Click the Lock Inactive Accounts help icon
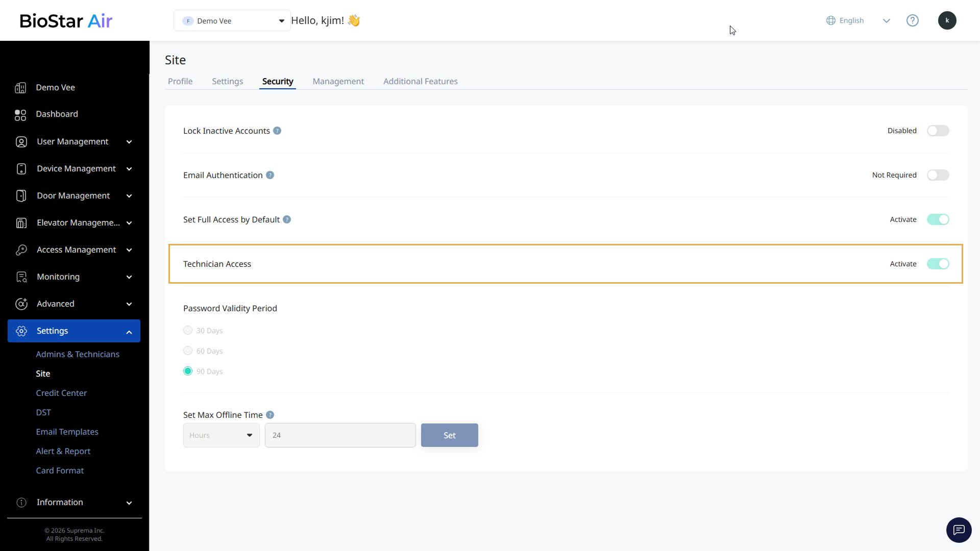980x551 pixels. click(x=277, y=131)
